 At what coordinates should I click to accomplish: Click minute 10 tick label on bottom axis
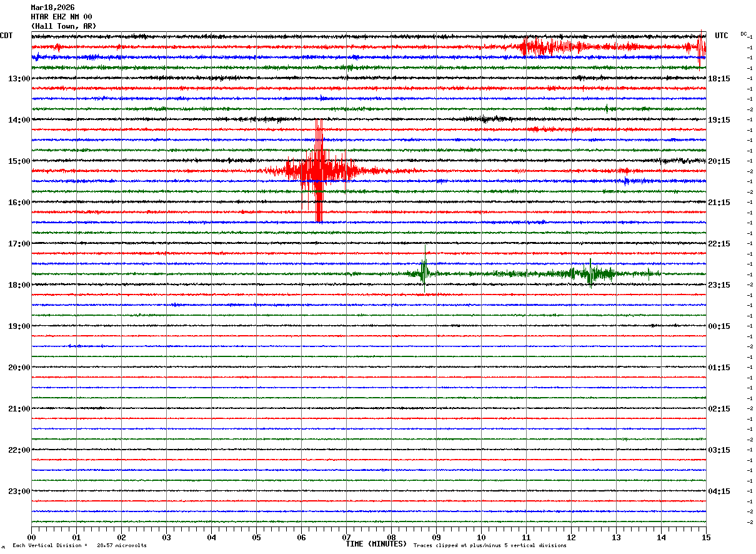[x=481, y=537]
